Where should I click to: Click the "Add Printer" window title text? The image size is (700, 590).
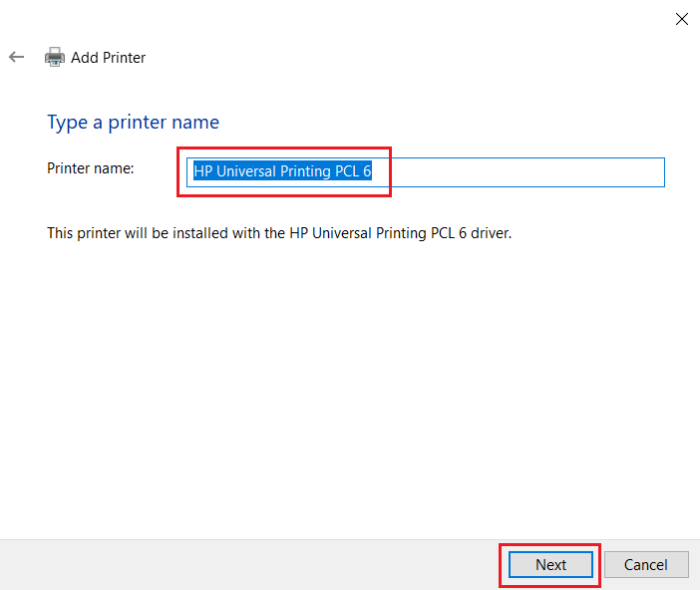[109, 58]
